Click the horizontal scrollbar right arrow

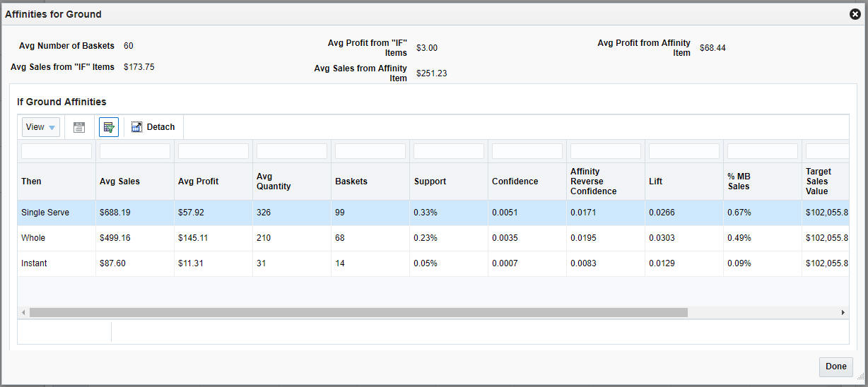coord(843,312)
